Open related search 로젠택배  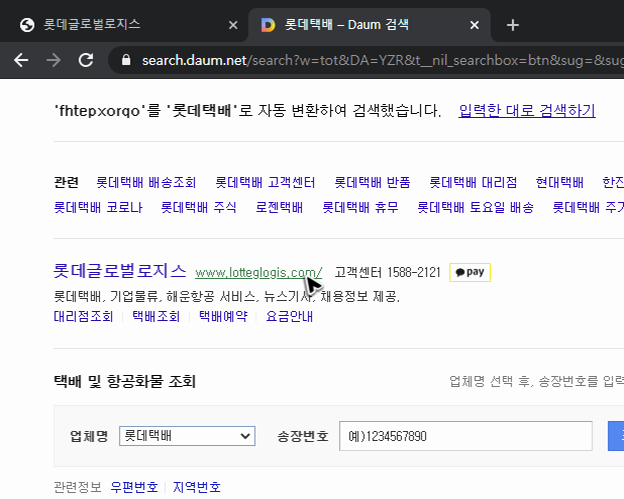279,207
